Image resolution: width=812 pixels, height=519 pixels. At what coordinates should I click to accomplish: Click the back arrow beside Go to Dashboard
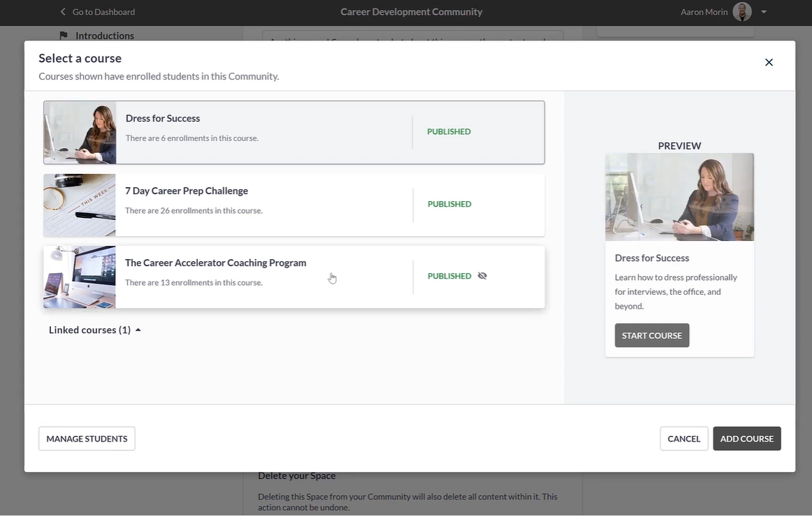(63, 12)
